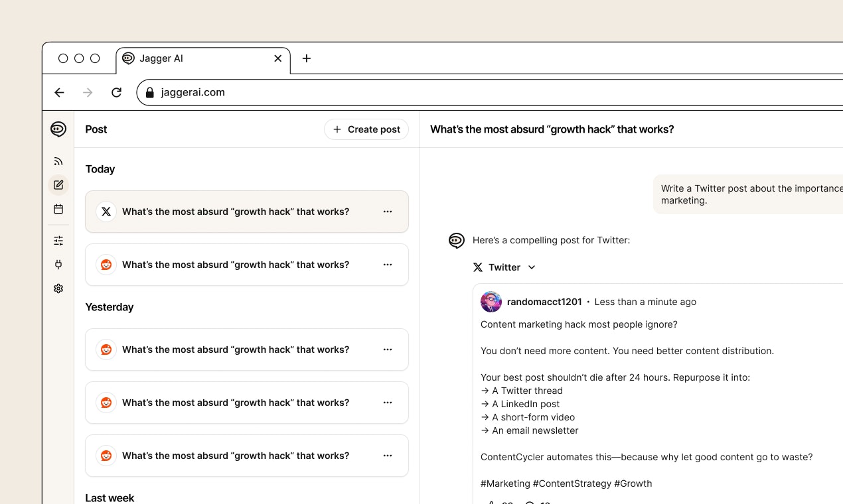Open settings via the gear icon
Viewport: 843px width, 504px height.
[58, 288]
